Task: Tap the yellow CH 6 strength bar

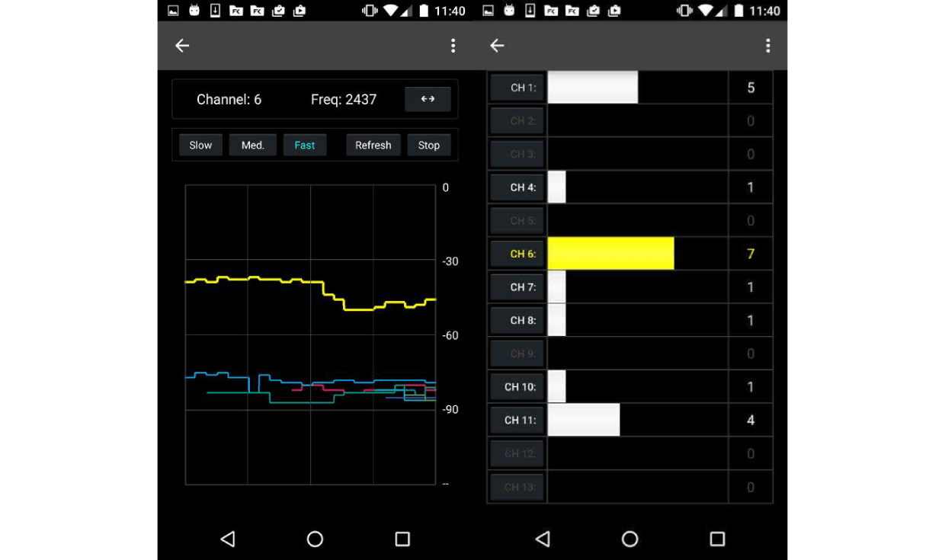Action: (x=610, y=254)
